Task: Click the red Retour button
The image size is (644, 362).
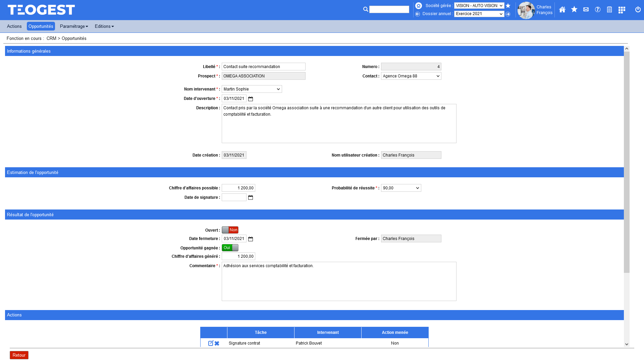Action: 19,355
